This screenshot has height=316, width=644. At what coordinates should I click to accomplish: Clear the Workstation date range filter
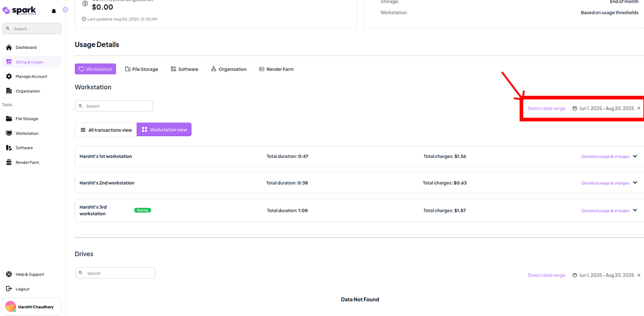[639, 109]
